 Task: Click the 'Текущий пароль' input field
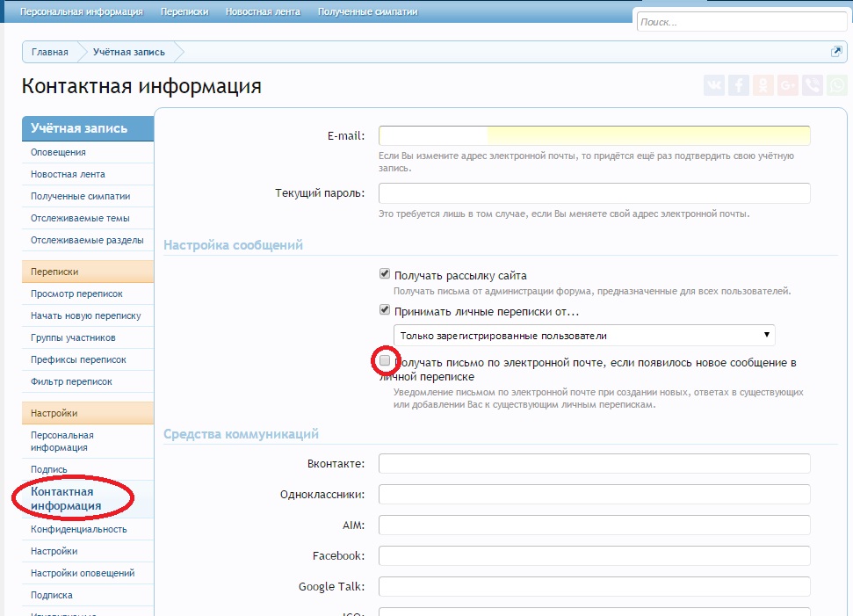(x=594, y=193)
